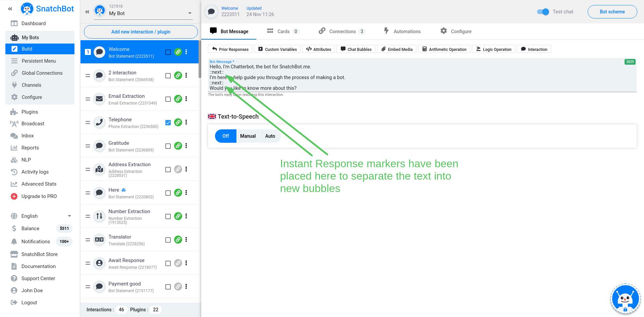
Task: Click the Upgrade to PRO badge icon
Action: click(14, 196)
